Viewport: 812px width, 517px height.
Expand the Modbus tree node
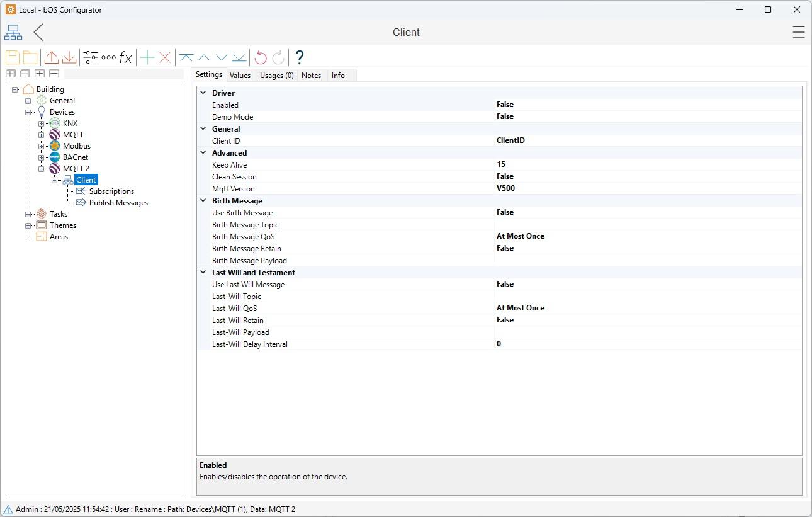coord(42,146)
